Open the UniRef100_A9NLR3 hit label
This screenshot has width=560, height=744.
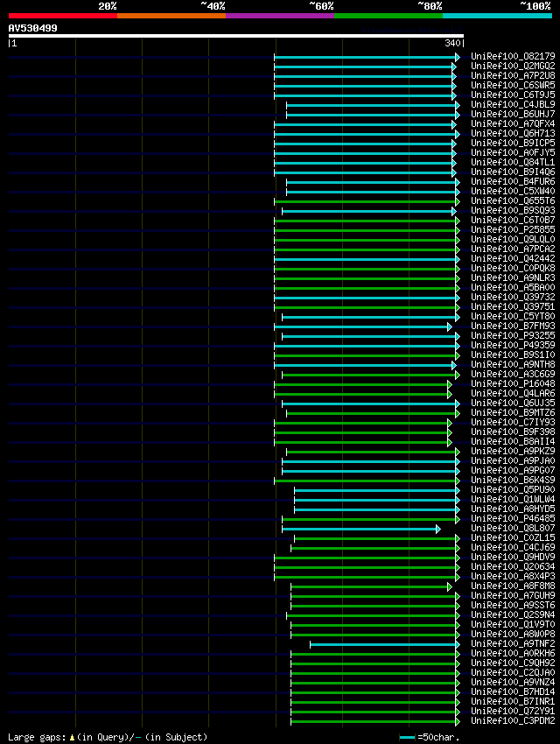pyautogui.click(x=513, y=278)
